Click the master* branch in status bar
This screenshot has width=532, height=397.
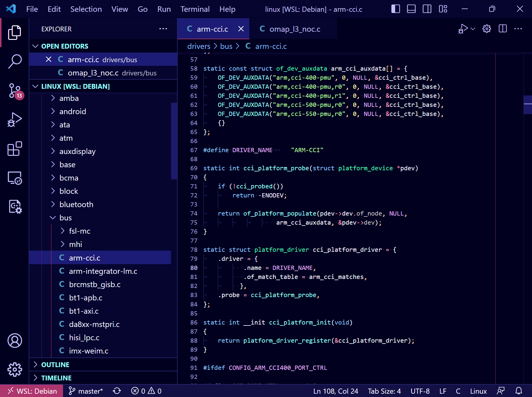86,391
